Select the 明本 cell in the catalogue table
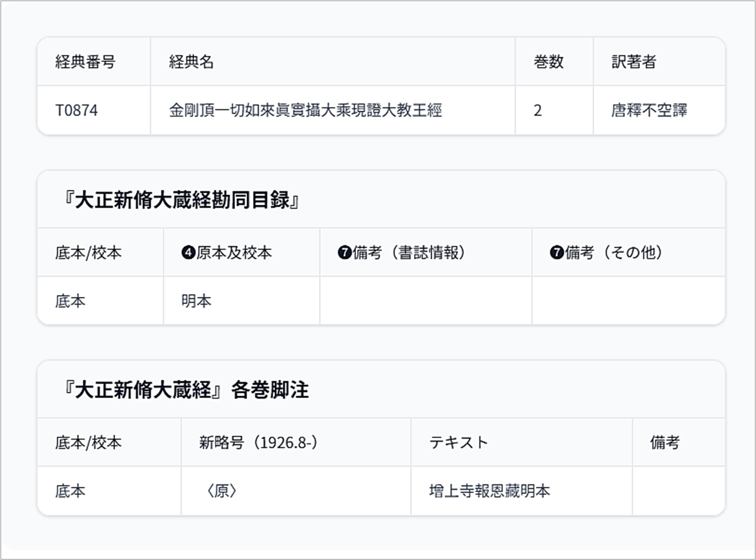The image size is (756, 560). pyautogui.click(x=196, y=301)
